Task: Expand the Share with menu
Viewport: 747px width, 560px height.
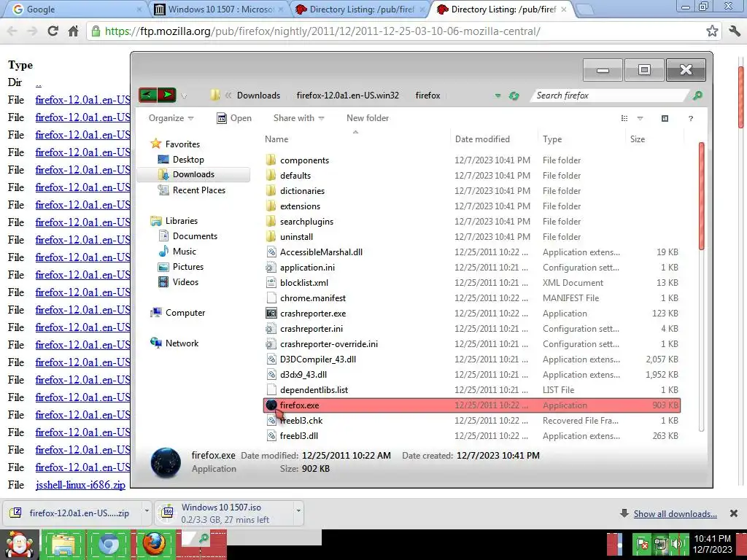Action: 298,118
